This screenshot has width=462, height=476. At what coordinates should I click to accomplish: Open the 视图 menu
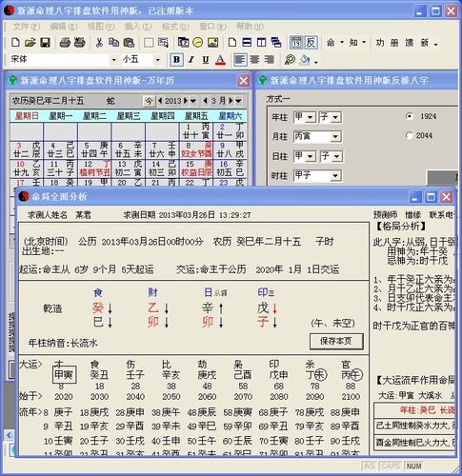[101, 27]
